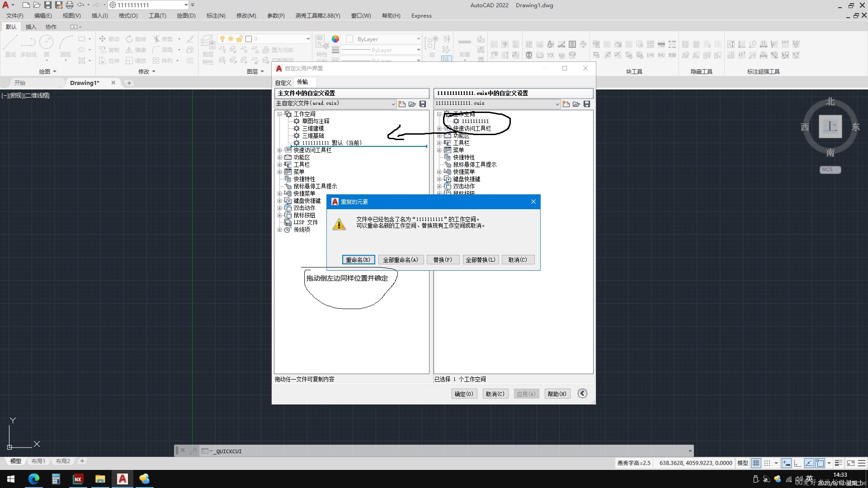This screenshot has width=868, height=488.
Task: Open the 绘图(D) menu
Action: [186, 15]
